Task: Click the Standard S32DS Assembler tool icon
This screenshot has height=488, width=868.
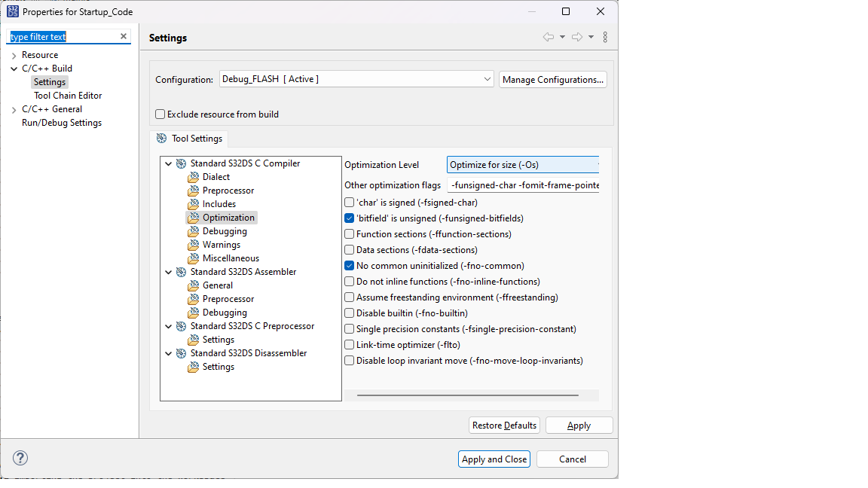Action: pyautogui.click(x=181, y=272)
